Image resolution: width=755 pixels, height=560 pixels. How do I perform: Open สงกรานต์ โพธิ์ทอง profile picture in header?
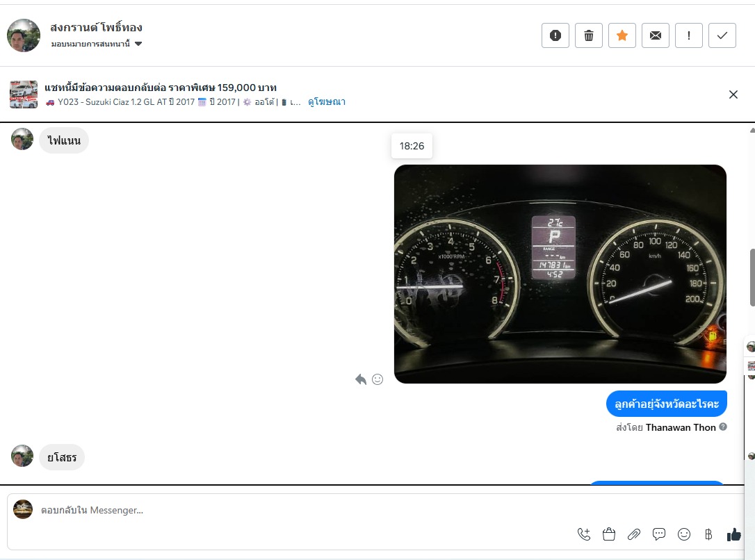(x=24, y=35)
